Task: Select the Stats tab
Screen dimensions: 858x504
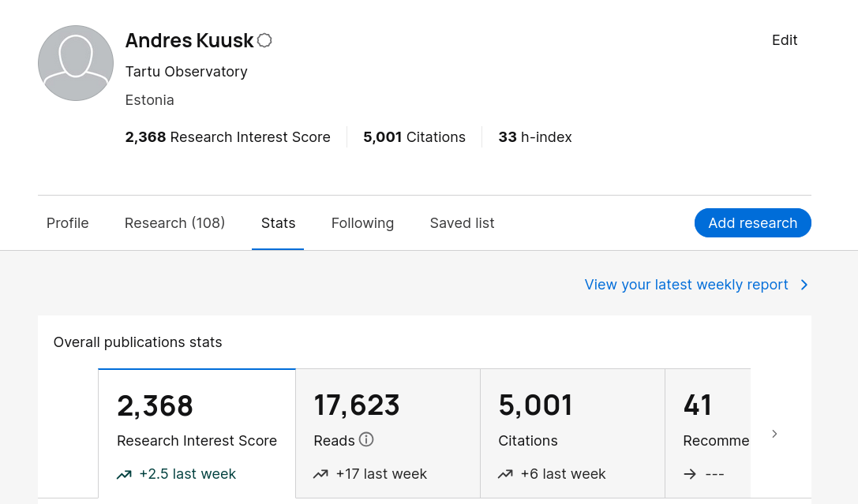Action: tap(278, 223)
